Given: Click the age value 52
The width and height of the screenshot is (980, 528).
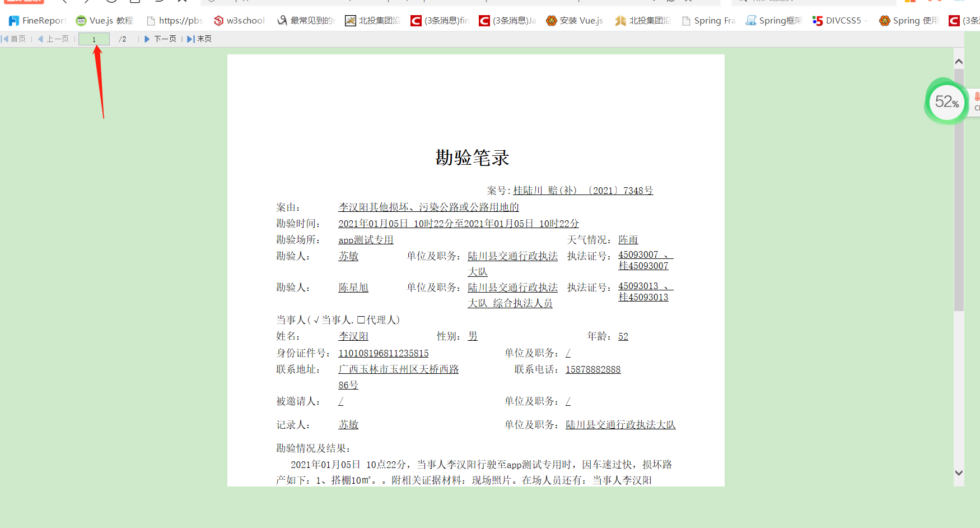Looking at the screenshot, I should click(x=623, y=336).
